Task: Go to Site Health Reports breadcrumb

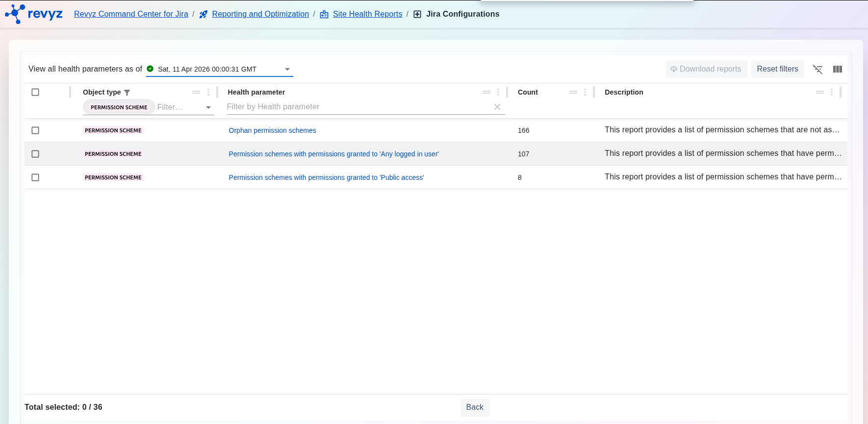Action: point(367,14)
